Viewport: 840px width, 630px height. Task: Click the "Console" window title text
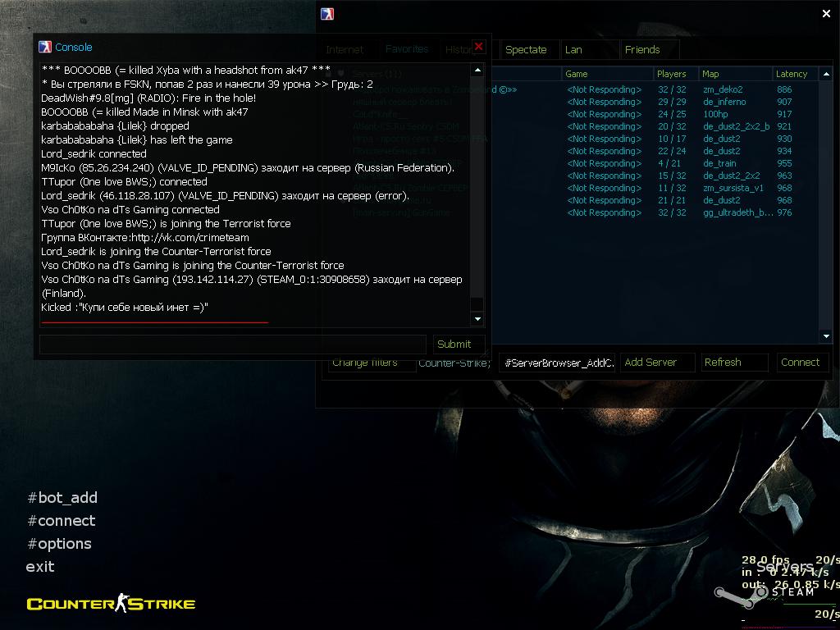point(73,47)
